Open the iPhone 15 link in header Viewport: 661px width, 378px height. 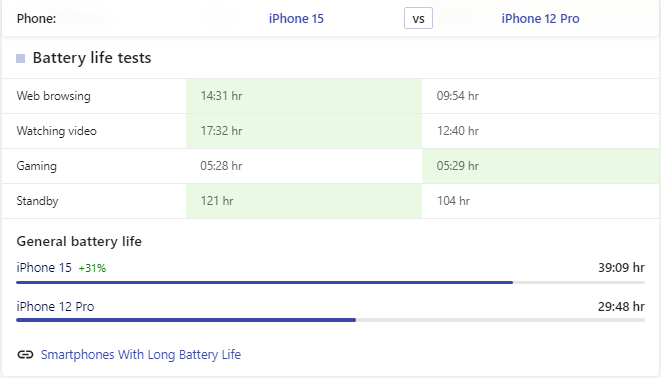(x=296, y=19)
